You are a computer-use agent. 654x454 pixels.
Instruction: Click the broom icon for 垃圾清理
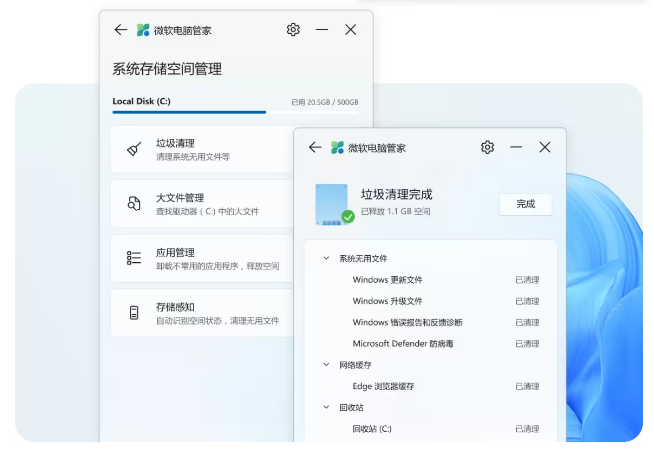[x=134, y=150]
